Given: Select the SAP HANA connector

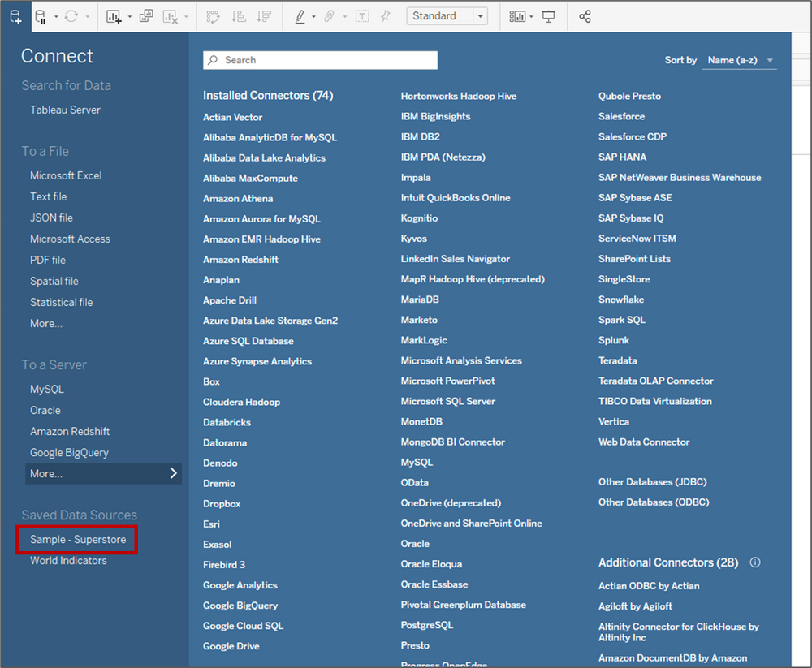Looking at the screenshot, I should click(x=623, y=157).
